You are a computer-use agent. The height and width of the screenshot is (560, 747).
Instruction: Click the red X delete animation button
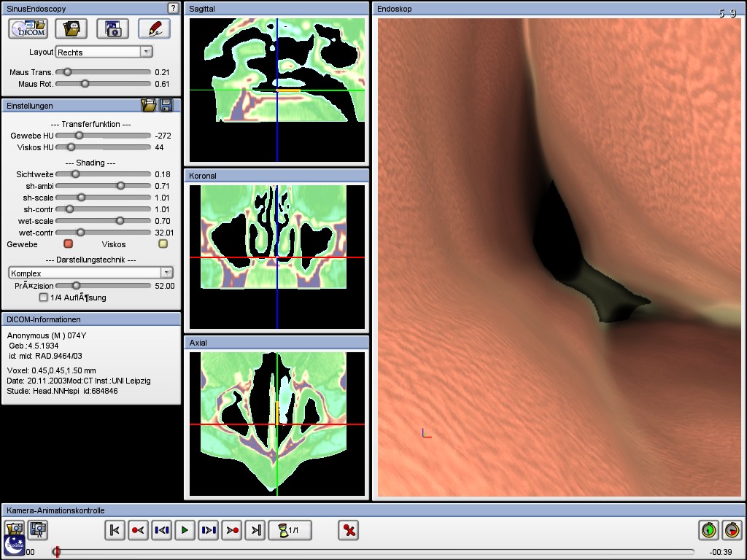point(349,530)
